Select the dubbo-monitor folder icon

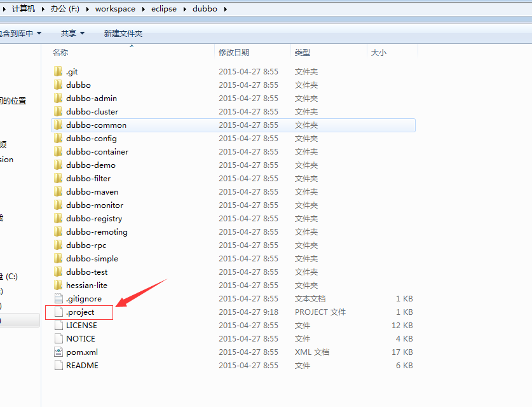click(58, 205)
